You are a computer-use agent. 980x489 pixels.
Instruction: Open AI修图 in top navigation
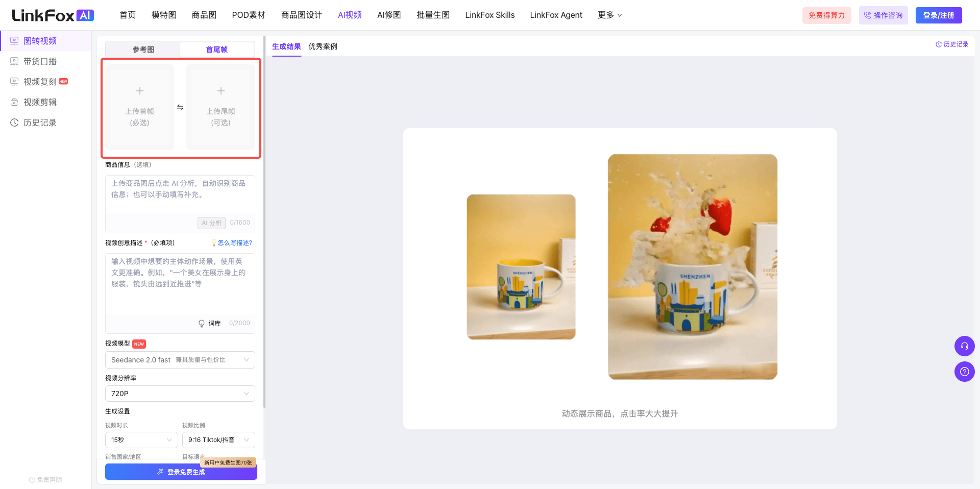tap(389, 15)
